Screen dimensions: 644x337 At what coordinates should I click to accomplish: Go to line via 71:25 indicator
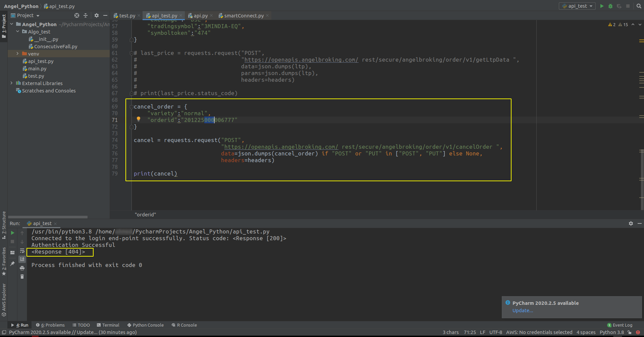[x=470, y=332]
